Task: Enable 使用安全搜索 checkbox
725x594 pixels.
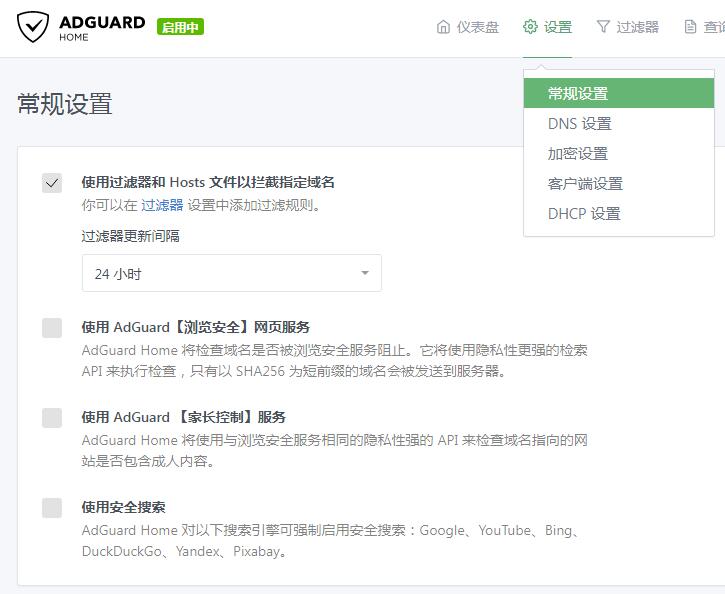Action: (x=52, y=508)
